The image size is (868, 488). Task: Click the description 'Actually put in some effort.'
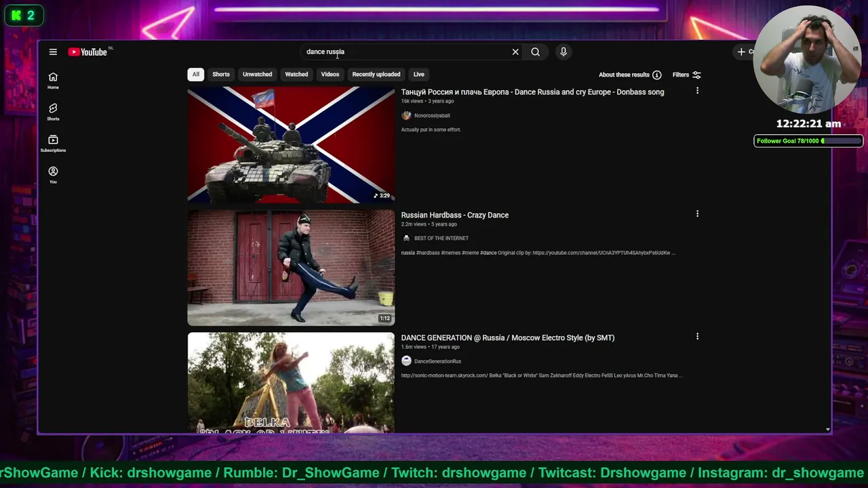pos(431,129)
